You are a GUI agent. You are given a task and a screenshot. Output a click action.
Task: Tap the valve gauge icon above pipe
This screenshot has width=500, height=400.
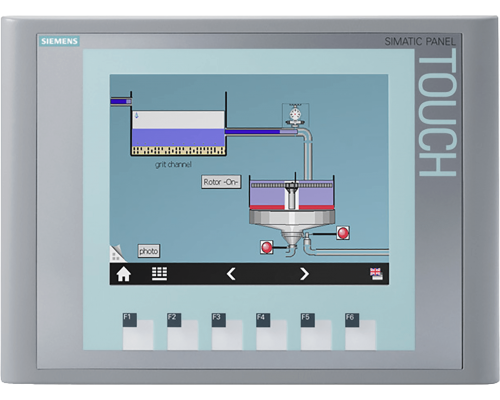pos(295,115)
